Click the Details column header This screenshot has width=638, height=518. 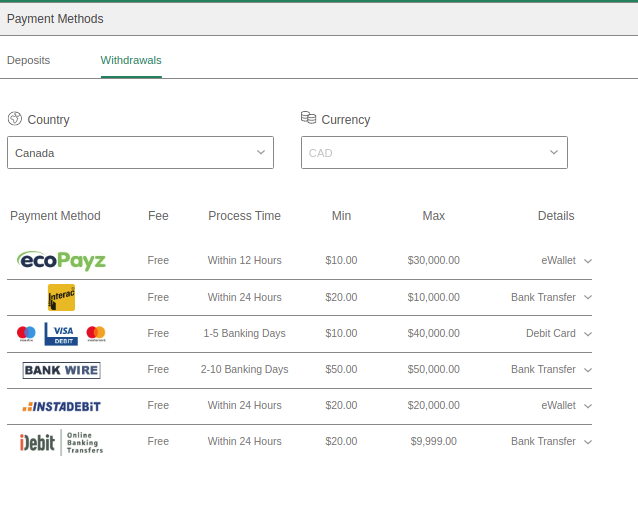pyautogui.click(x=556, y=216)
